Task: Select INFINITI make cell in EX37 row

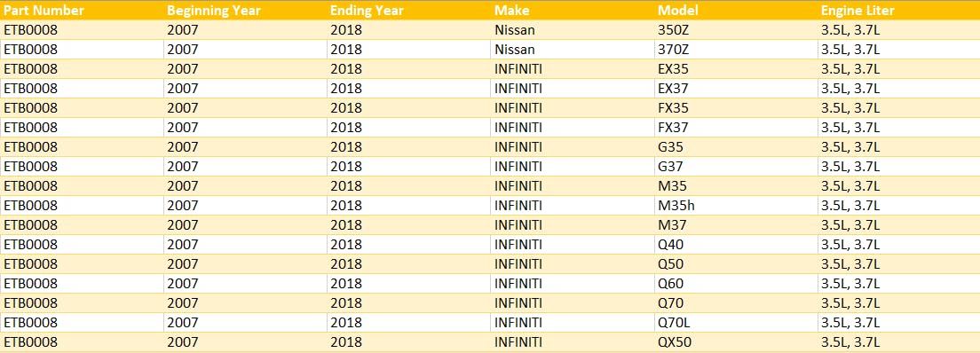Action: point(573,88)
